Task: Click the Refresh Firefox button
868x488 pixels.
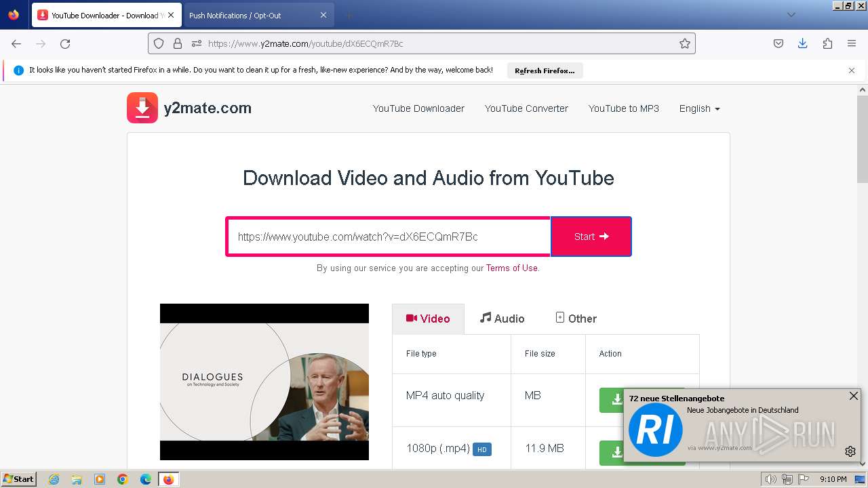Action: (x=545, y=70)
